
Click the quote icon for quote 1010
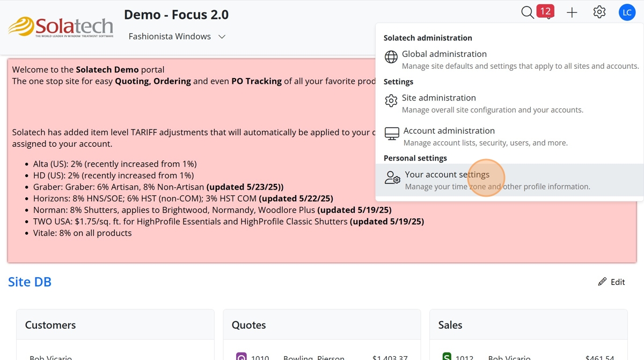(241, 357)
